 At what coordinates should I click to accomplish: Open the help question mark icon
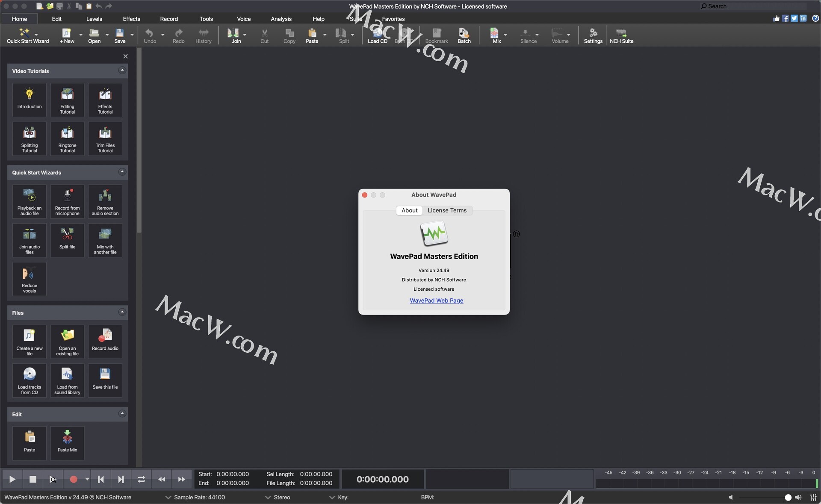tap(815, 18)
